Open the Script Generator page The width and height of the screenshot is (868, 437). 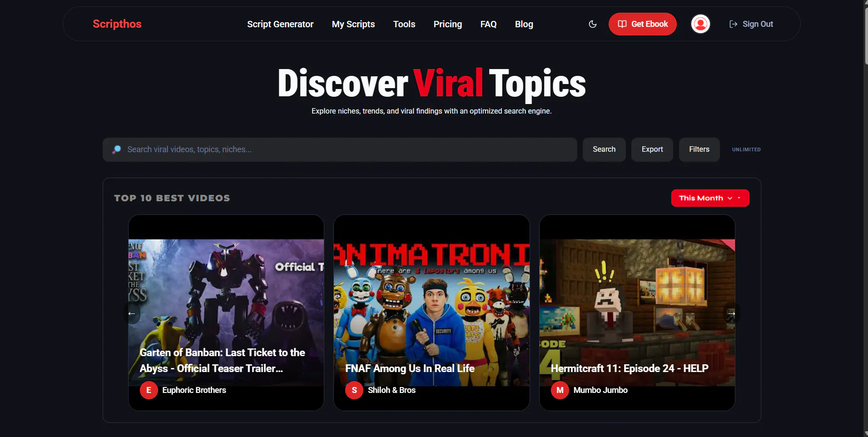(280, 24)
